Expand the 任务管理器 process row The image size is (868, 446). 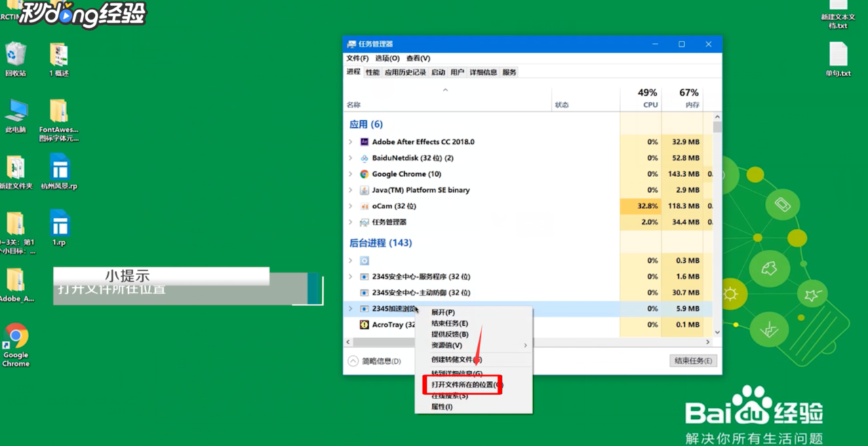[351, 222]
